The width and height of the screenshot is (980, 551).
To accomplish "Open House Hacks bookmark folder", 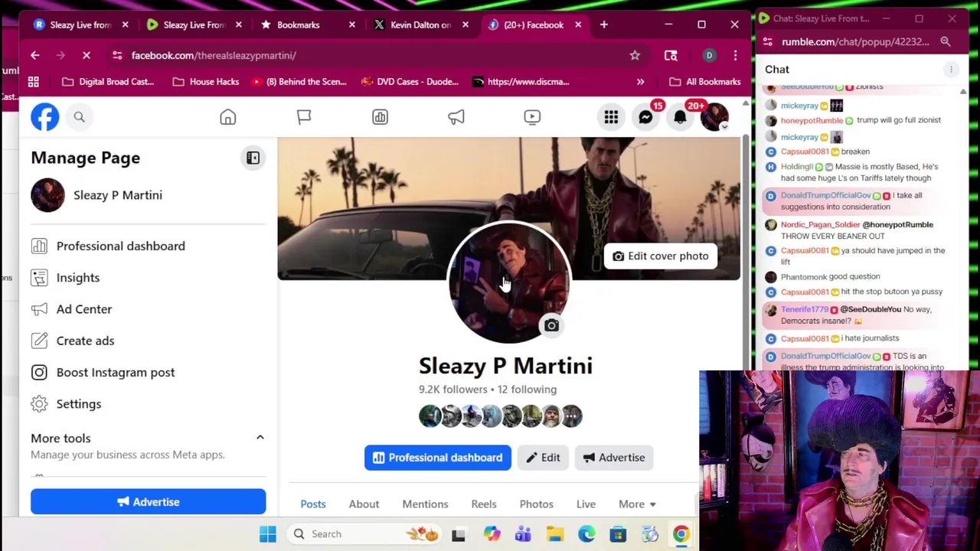I will [x=206, y=81].
